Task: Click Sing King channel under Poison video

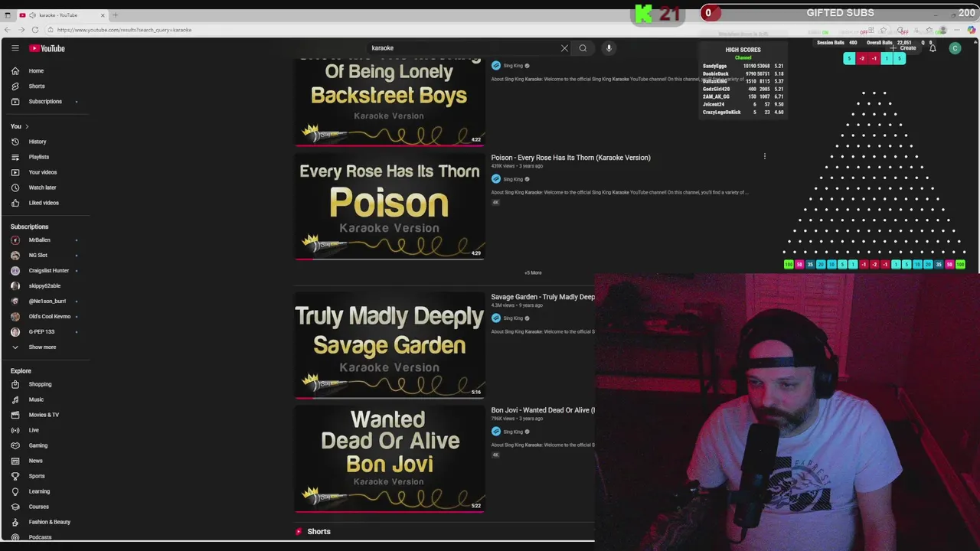Action: (x=512, y=179)
